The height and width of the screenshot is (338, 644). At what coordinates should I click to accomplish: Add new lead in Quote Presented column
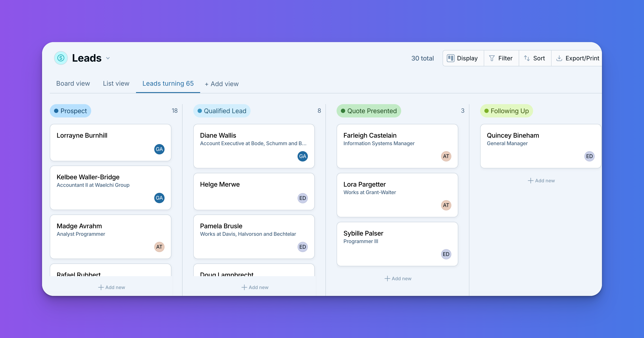(x=398, y=279)
